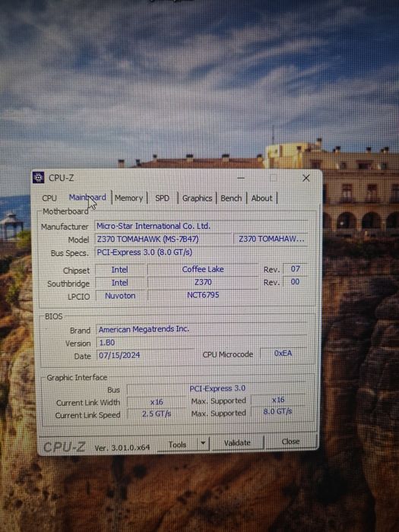This screenshot has width=399, height=532.
Task: Click the Tools button
Action: 177,445
